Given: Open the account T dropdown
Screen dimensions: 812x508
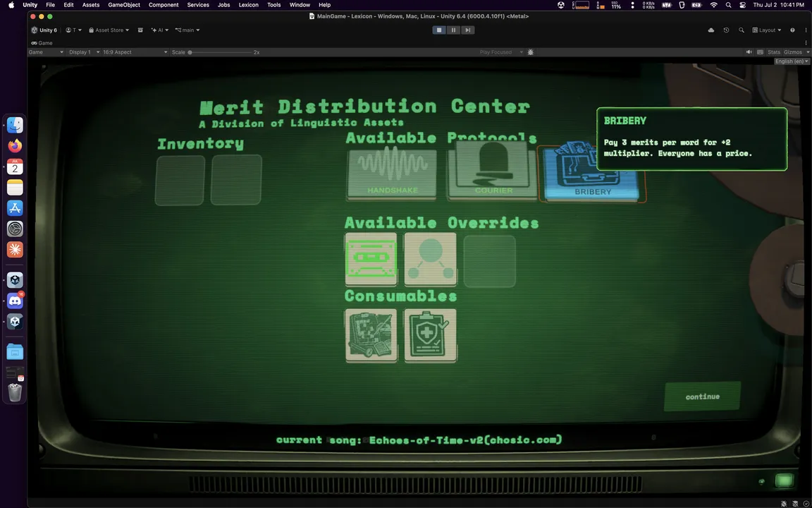Looking at the screenshot, I should click(73, 30).
